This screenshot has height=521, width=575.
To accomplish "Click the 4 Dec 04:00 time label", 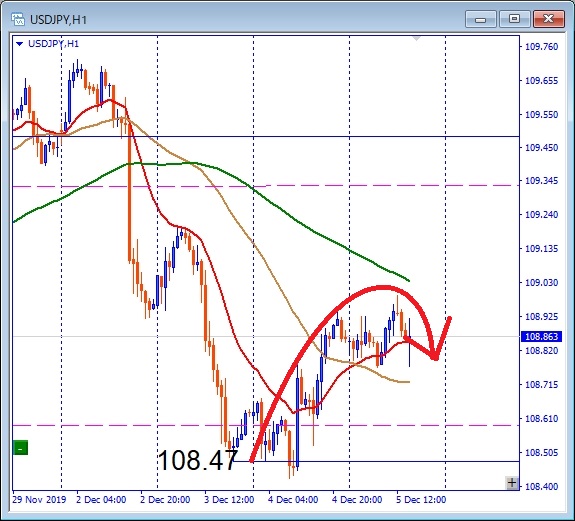I will [x=293, y=500].
